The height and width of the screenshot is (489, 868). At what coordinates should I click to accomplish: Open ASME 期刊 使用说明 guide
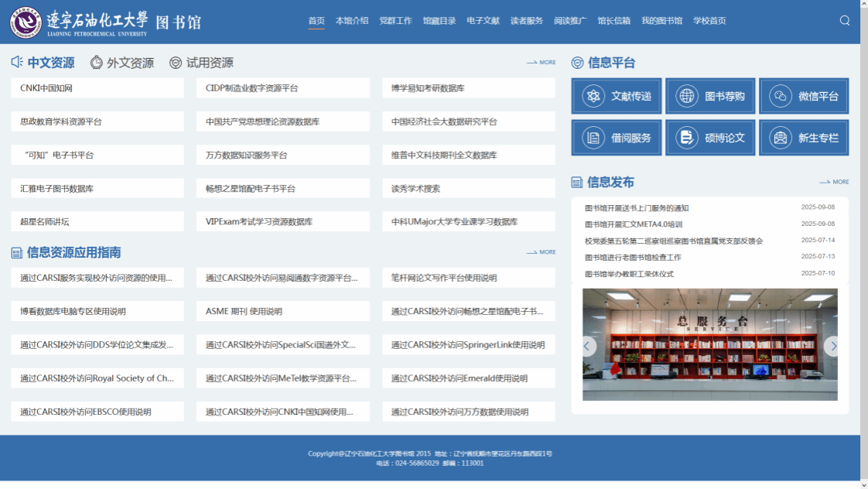point(283,311)
